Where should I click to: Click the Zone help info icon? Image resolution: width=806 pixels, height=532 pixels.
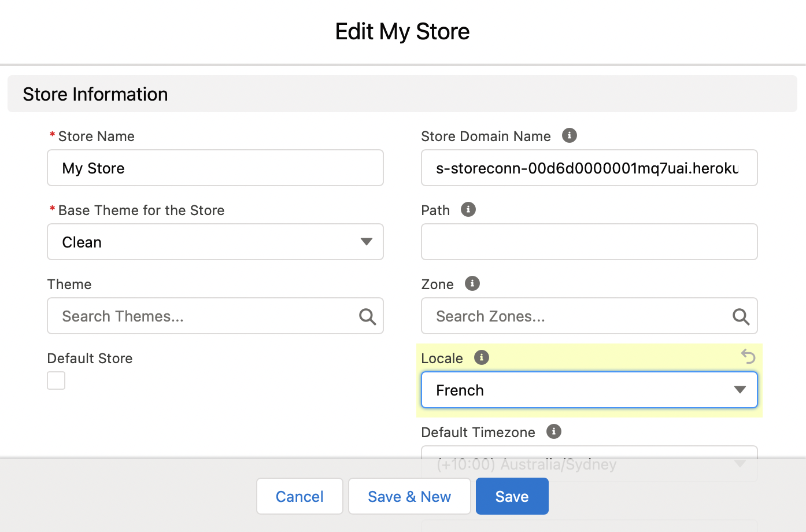click(x=472, y=283)
